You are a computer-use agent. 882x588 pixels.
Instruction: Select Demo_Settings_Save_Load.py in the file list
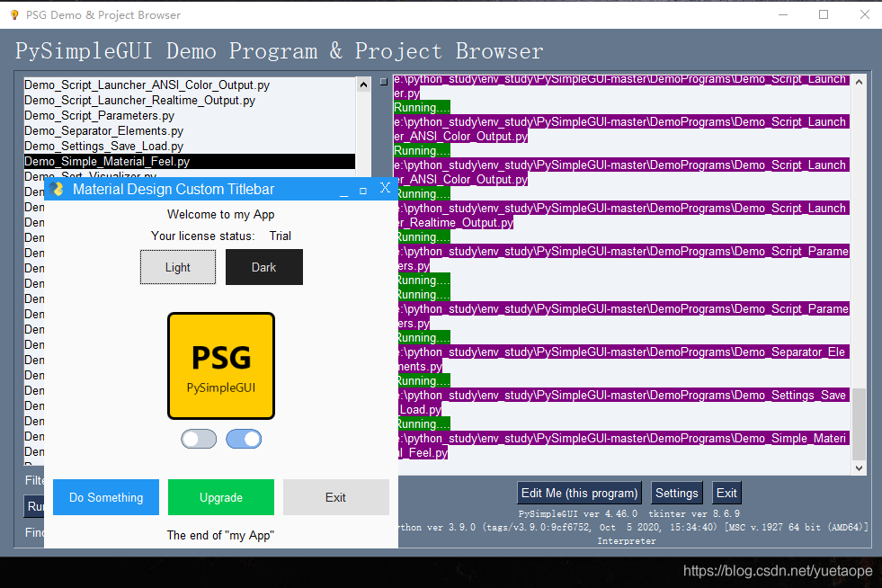(189, 146)
